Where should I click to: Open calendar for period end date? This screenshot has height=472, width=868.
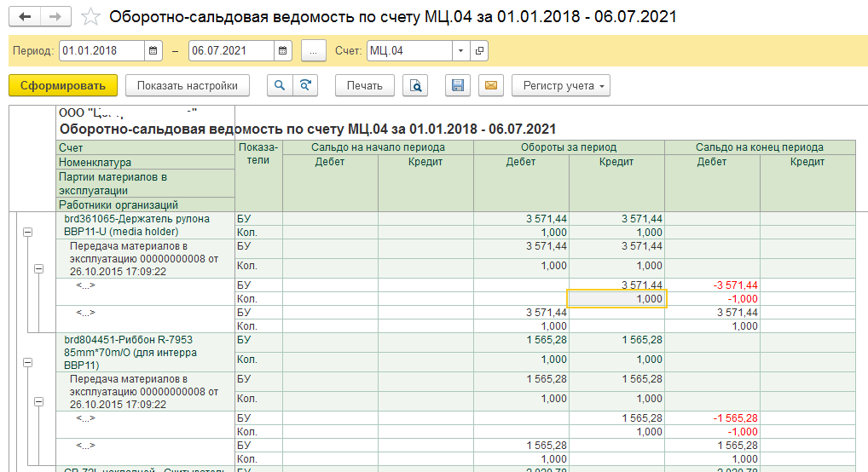(283, 51)
